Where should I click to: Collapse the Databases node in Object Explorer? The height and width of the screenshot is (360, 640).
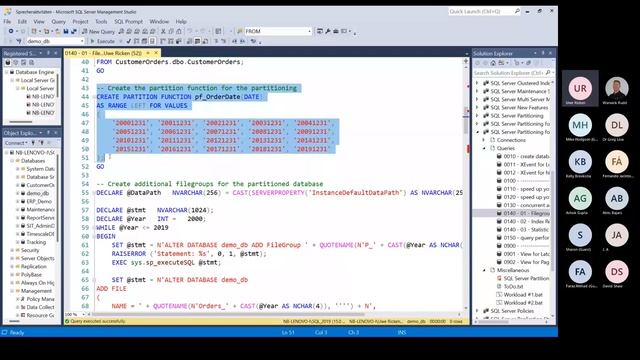[12, 161]
